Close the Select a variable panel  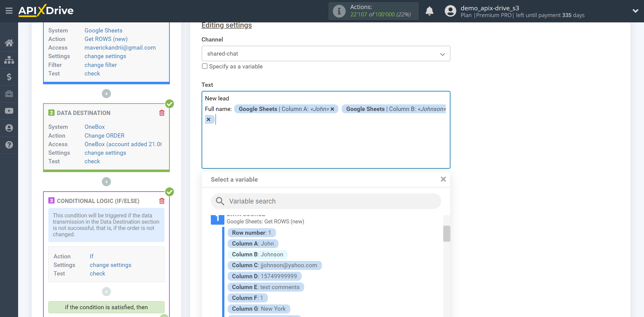pyautogui.click(x=443, y=179)
